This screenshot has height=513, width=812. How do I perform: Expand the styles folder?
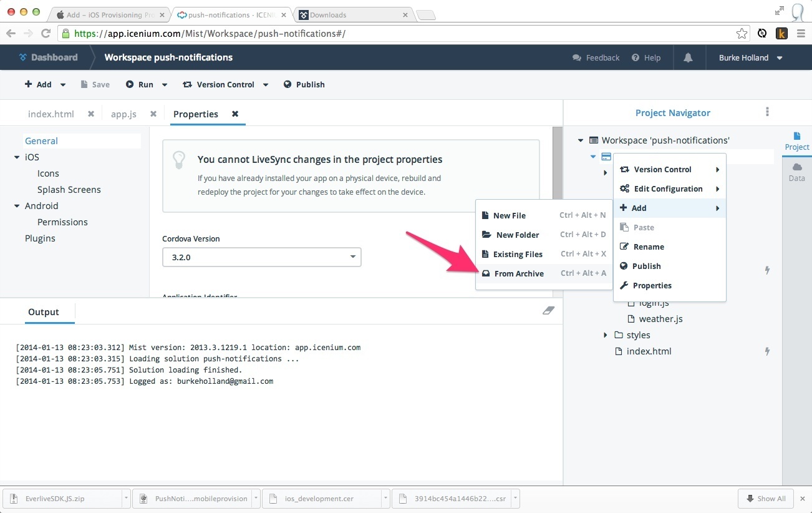tap(606, 335)
